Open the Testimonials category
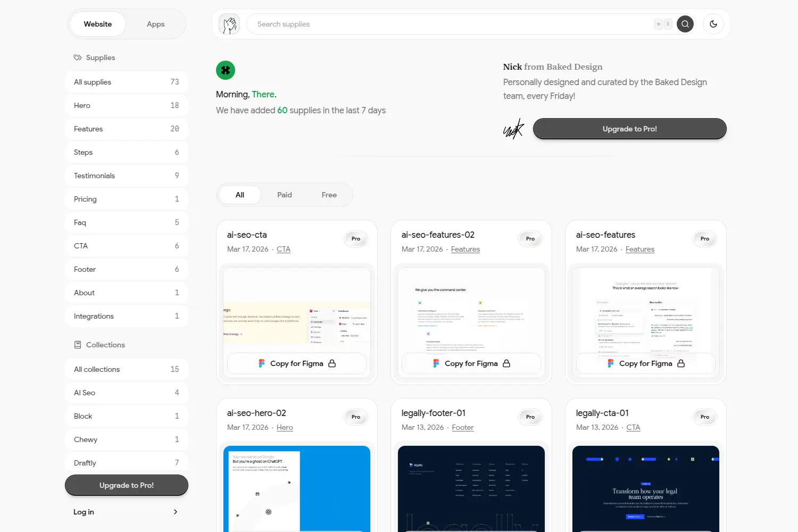Image resolution: width=798 pixels, height=532 pixels. [x=127, y=176]
